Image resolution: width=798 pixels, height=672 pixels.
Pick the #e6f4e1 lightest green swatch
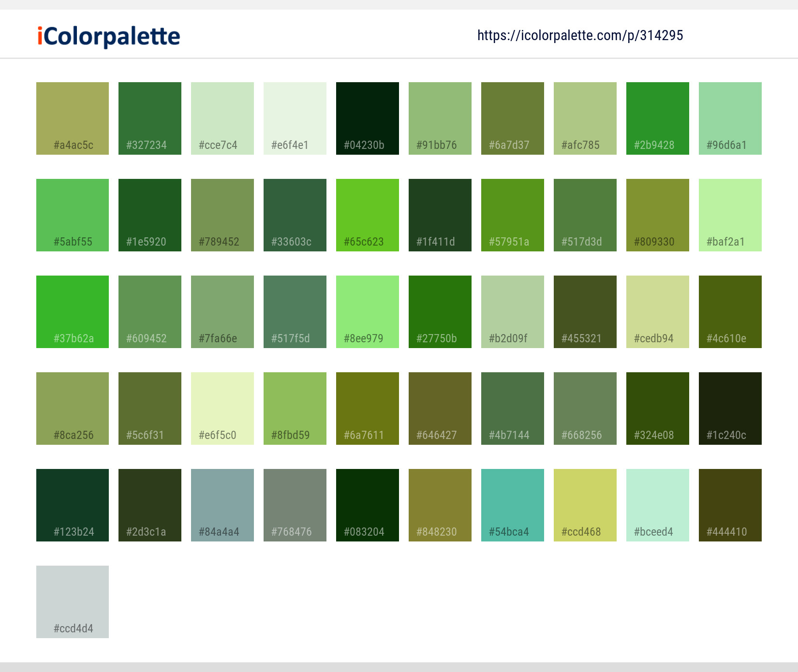pyautogui.click(x=295, y=118)
